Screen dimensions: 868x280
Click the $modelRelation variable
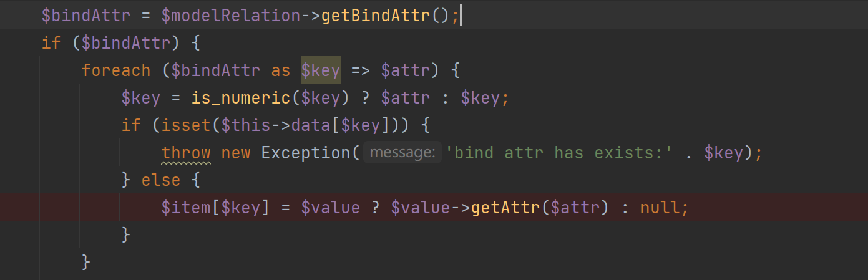pyautogui.click(x=230, y=15)
